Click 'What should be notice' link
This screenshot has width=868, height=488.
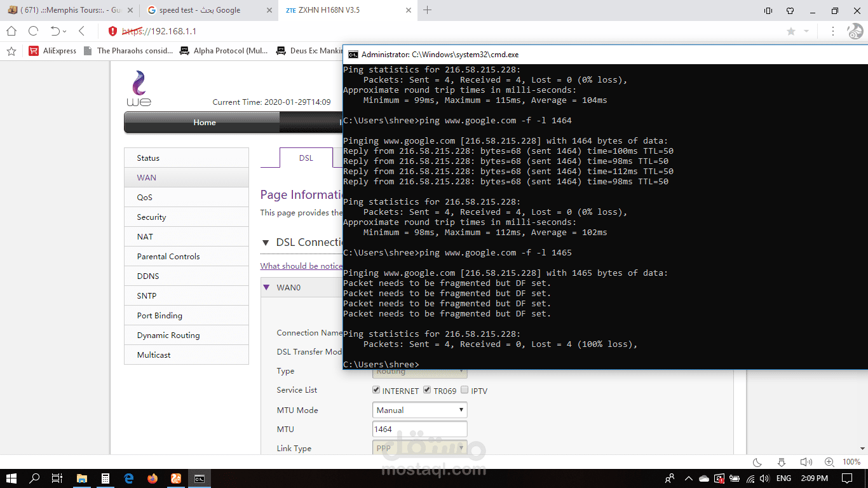tap(301, 266)
